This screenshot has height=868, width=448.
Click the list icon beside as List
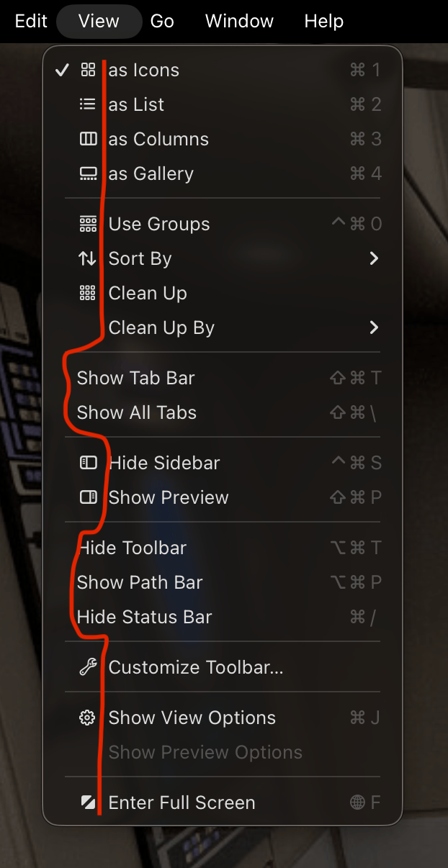88,104
